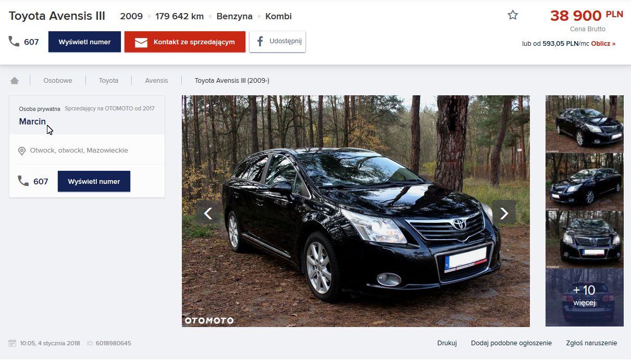Viewport: 631px width, 364px height.
Task: Report listing via 'Zgłoś naruszenie'
Action: coord(591,343)
